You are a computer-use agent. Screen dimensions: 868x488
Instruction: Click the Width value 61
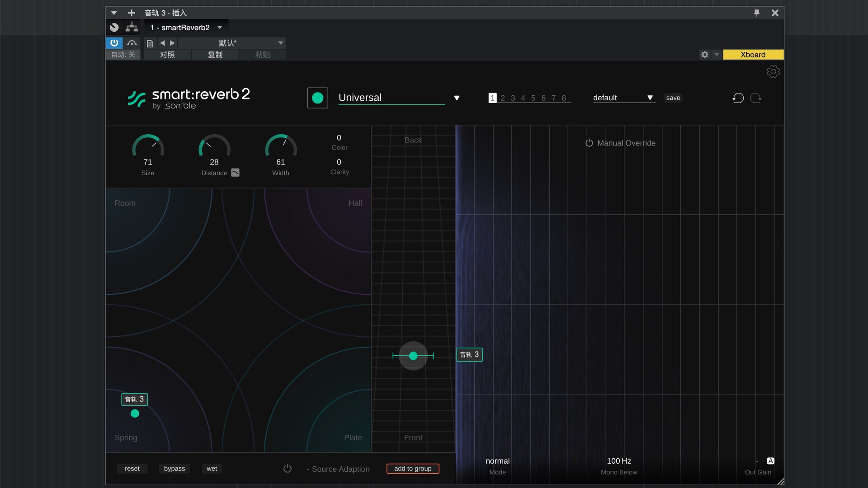pyautogui.click(x=281, y=162)
